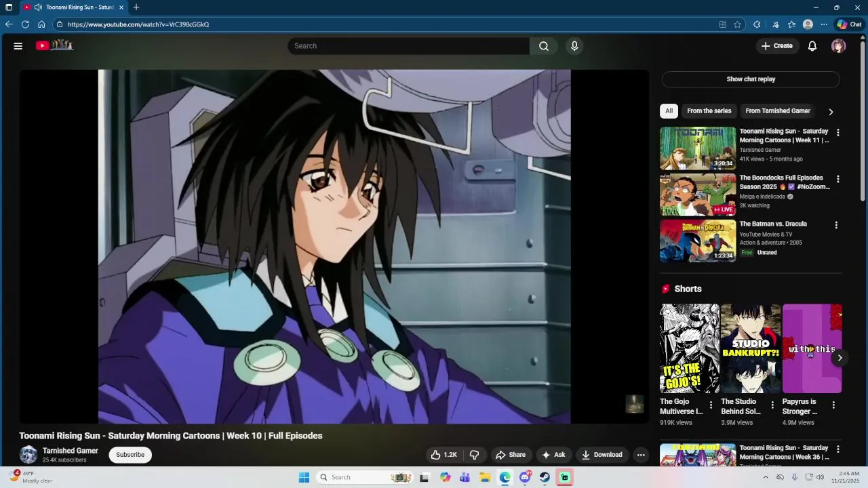Screen dimensions: 868x488
Task: Open Windows Start menu
Action: pos(304,478)
